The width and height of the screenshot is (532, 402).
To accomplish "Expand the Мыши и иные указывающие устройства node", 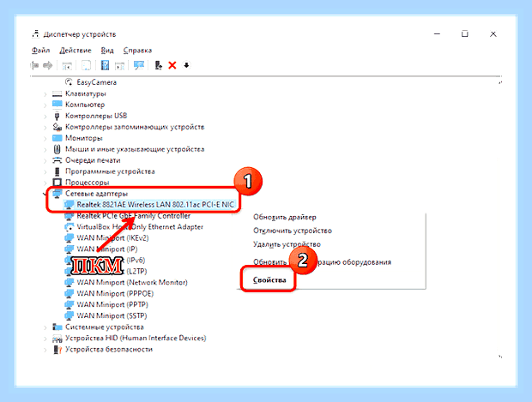I will point(45,149).
